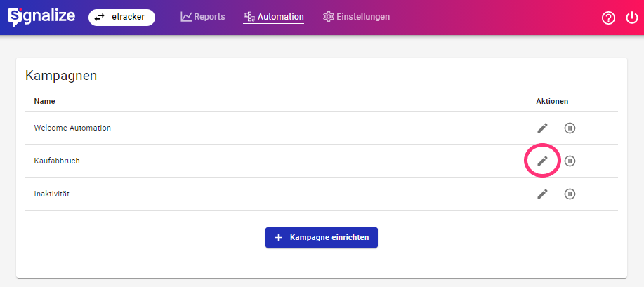The image size is (644, 287).
Task: Log out via the power icon
Action: pyautogui.click(x=631, y=18)
